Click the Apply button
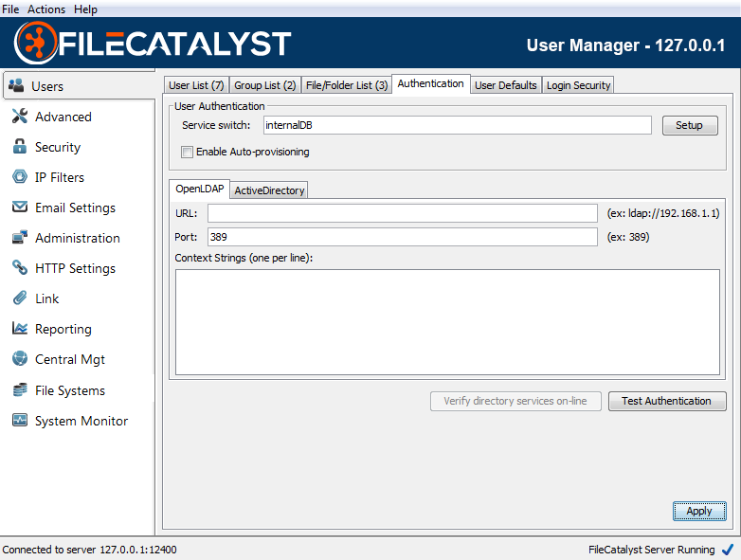 (699, 511)
